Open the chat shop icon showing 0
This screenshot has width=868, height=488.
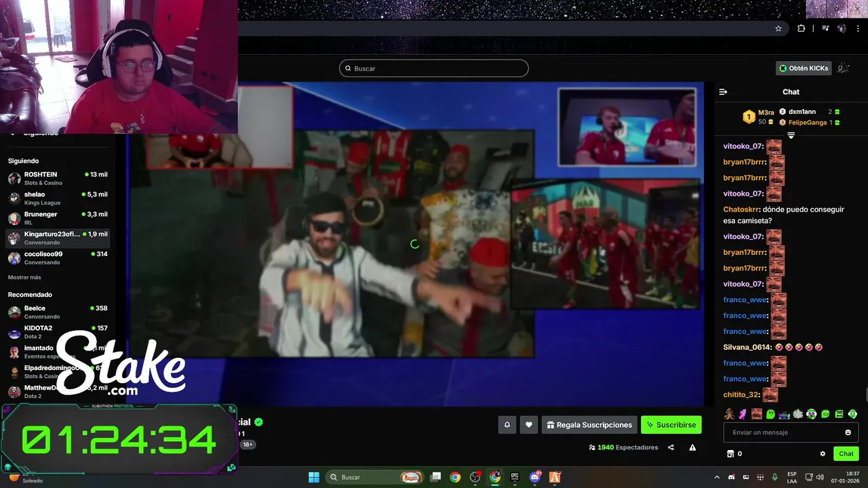[734, 454]
